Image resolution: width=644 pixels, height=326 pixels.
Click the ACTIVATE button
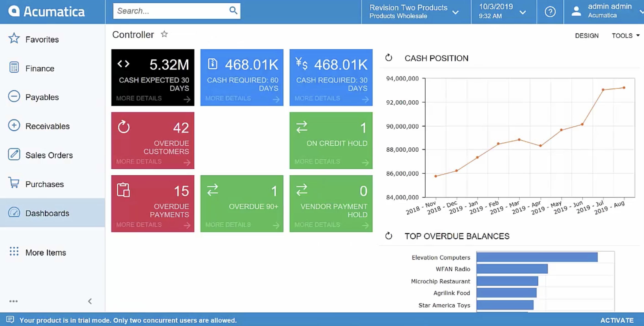coord(616,320)
